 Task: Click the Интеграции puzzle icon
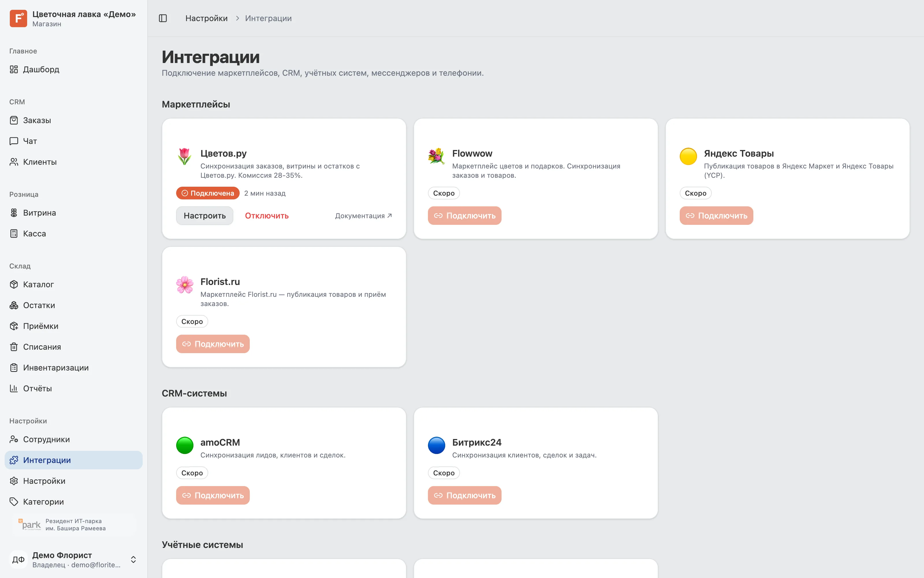point(14,460)
